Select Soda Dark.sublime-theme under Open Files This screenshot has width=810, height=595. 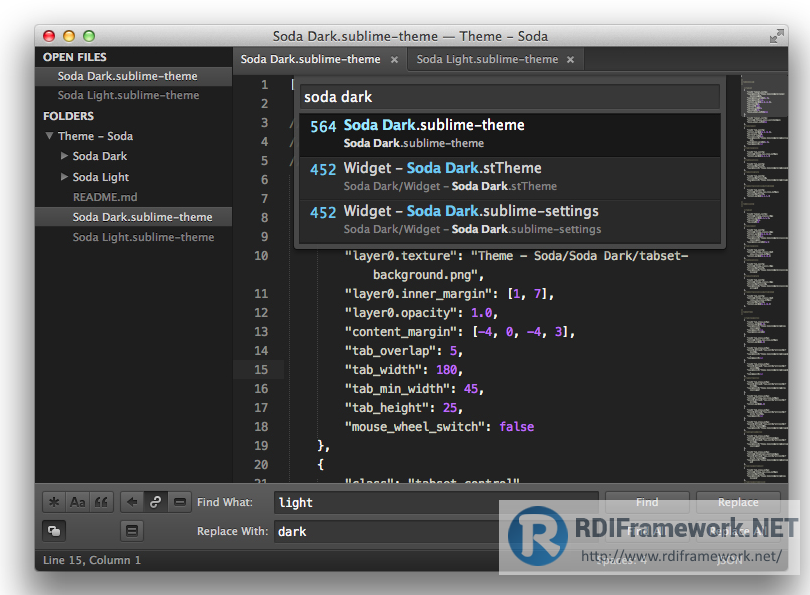(133, 76)
